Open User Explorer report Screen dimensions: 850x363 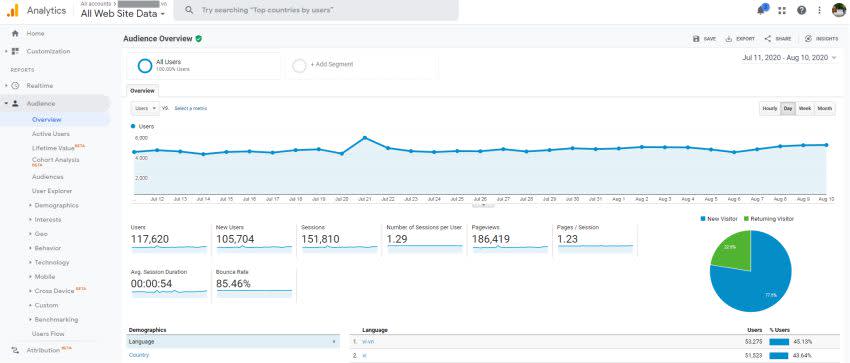coord(52,191)
